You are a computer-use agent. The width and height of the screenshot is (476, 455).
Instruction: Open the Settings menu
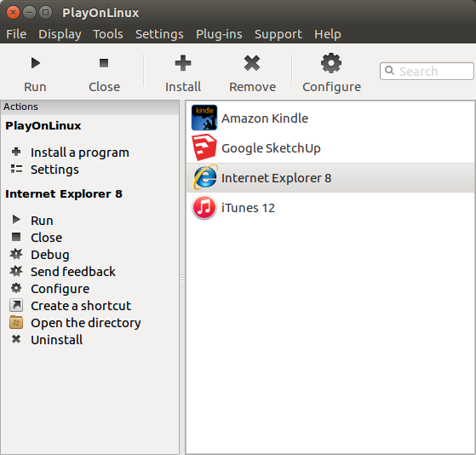159,34
